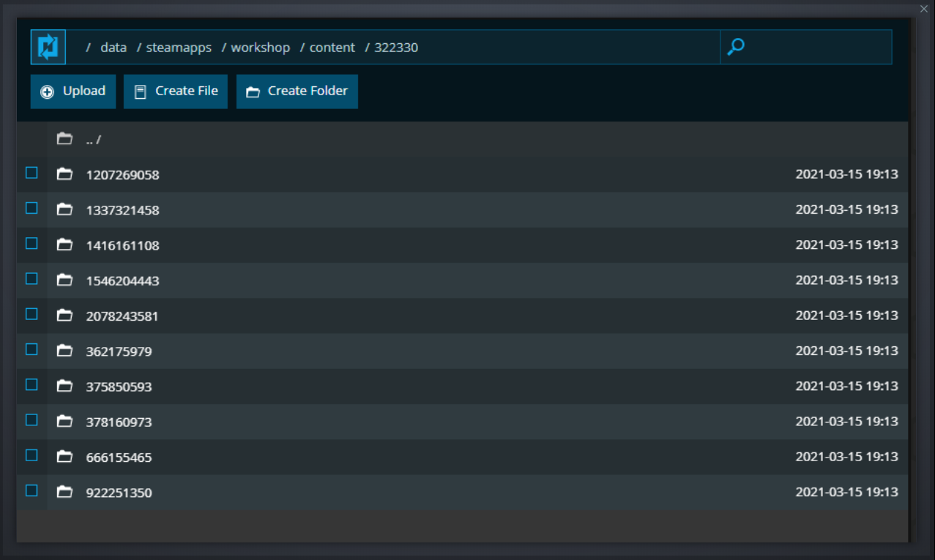Screen dimensions: 935x560
Task: Click the Create Folder button
Action: pos(297,92)
